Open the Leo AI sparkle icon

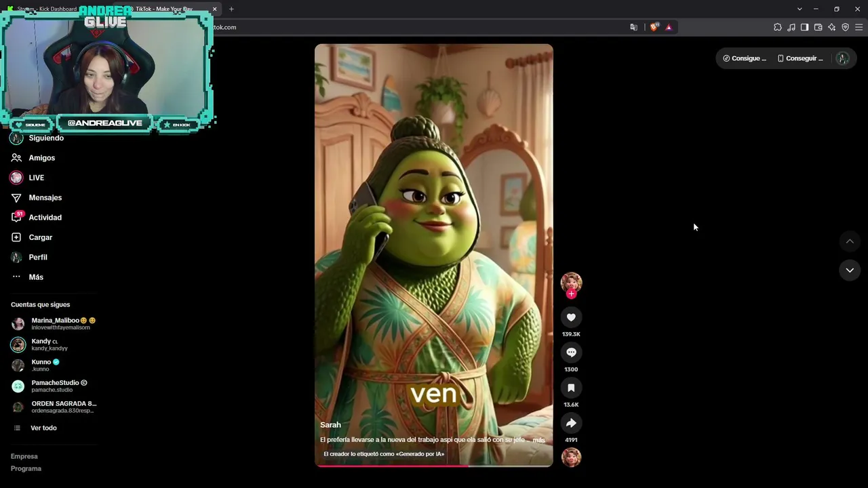tap(831, 27)
